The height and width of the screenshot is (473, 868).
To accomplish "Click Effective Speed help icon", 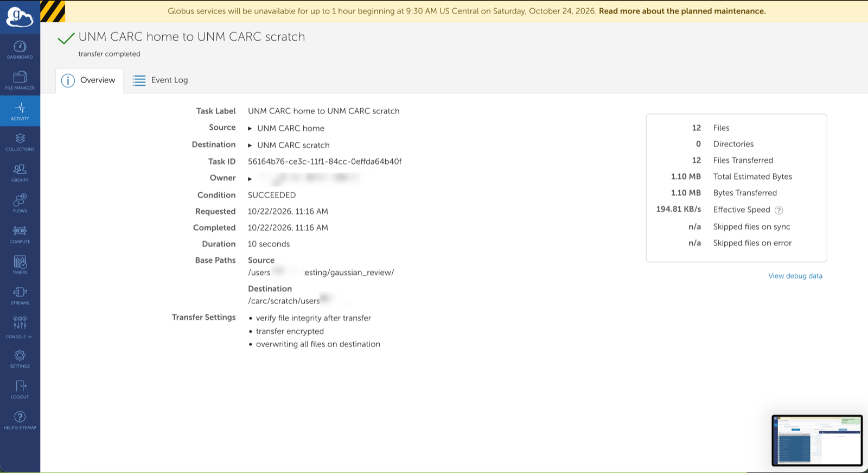I will click(x=779, y=210).
